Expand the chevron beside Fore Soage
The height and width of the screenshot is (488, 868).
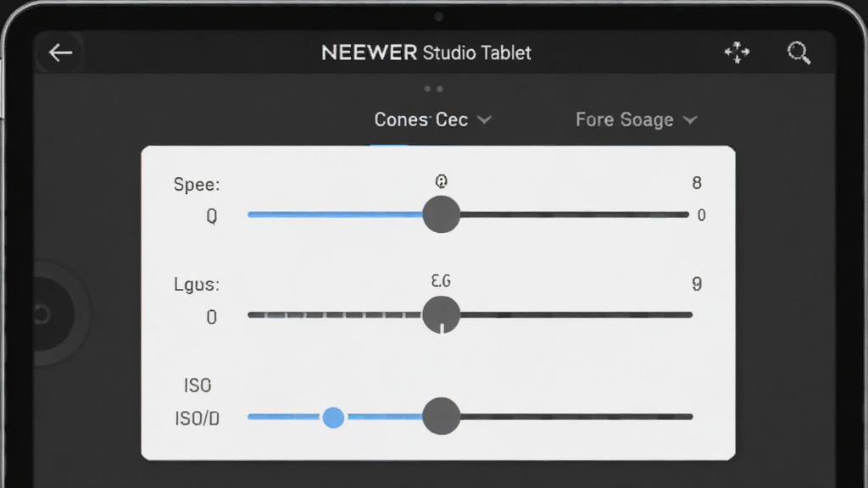[690, 120]
